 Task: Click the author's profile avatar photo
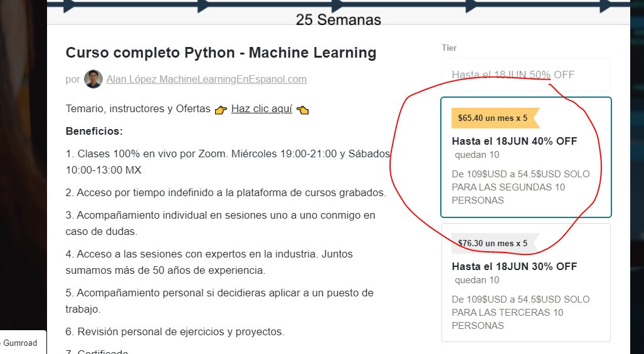tap(93, 79)
